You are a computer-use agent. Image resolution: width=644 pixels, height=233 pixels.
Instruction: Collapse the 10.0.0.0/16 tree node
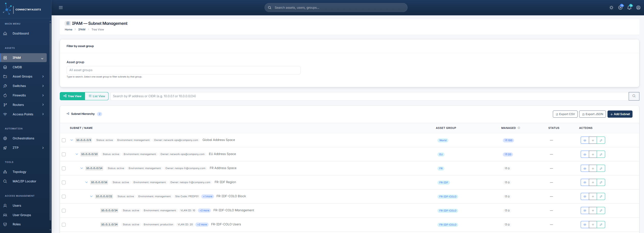click(x=86, y=182)
